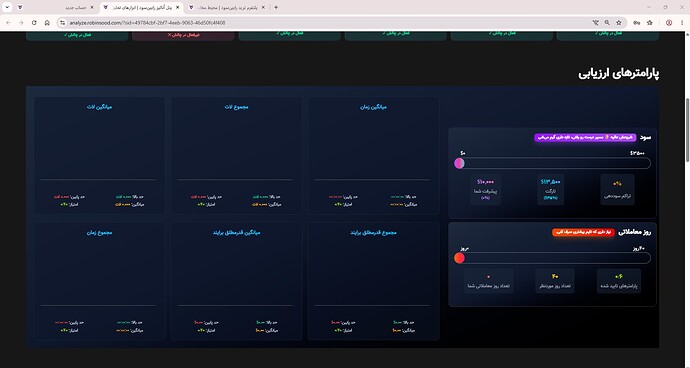Switch to the 'پلتفرم ترید رابین‌سود' tab

click(x=227, y=7)
